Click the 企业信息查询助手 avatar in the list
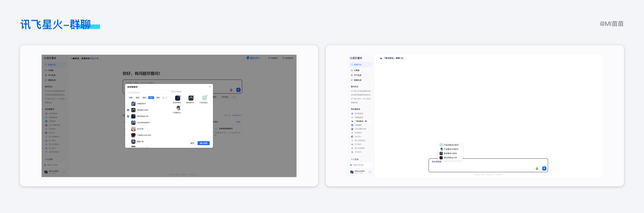 pyautogui.click(x=133, y=122)
